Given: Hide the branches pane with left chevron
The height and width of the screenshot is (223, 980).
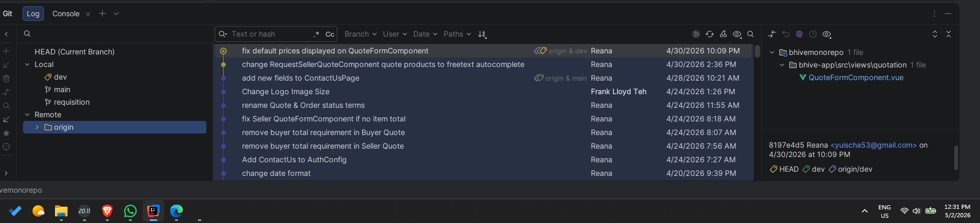Looking at the screenshot, I should pyautogui.click(x=6, y=34).
